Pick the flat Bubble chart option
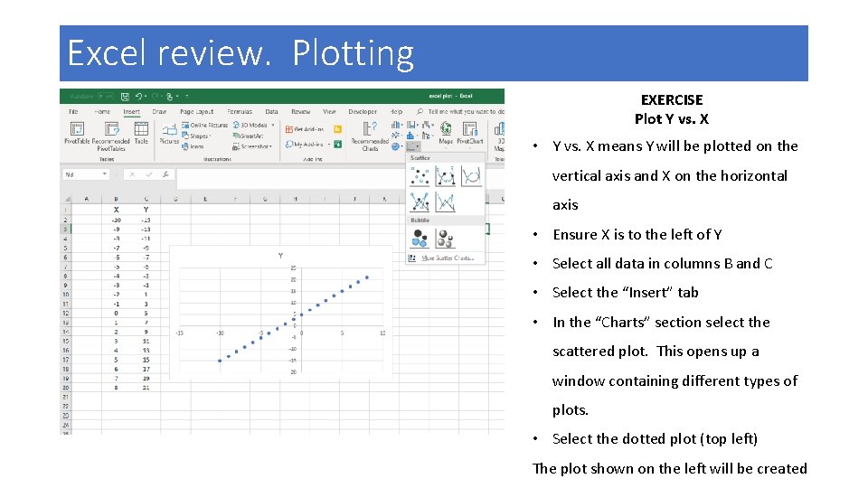This screenshot has width=868, height=488. point(420,239)
